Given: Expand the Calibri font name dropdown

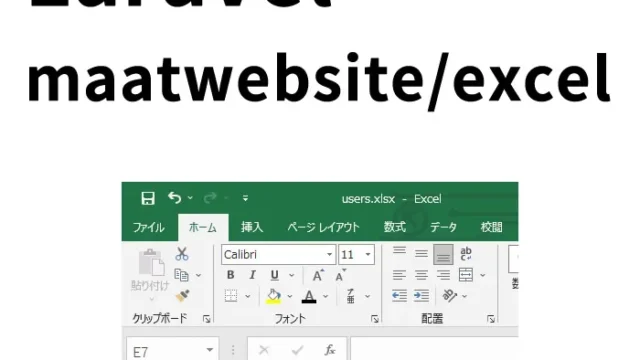Looking at the screenshot, I should tap(329, 255).
